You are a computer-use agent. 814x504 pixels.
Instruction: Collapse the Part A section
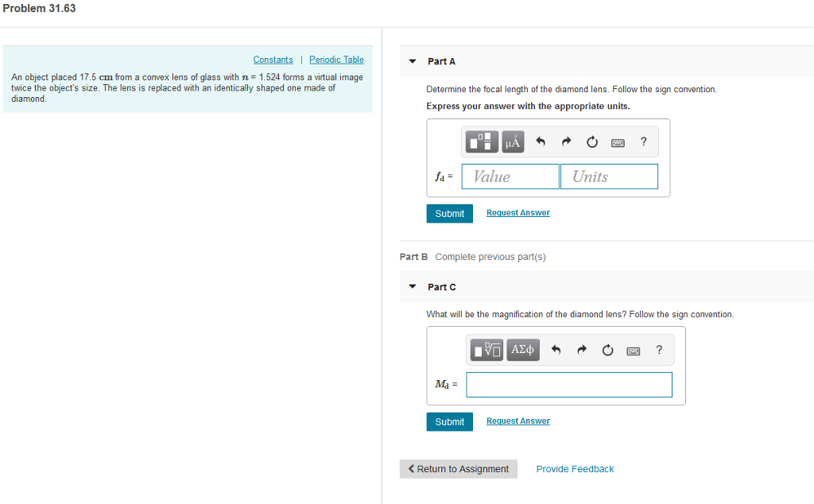click(x=412, y=61)
